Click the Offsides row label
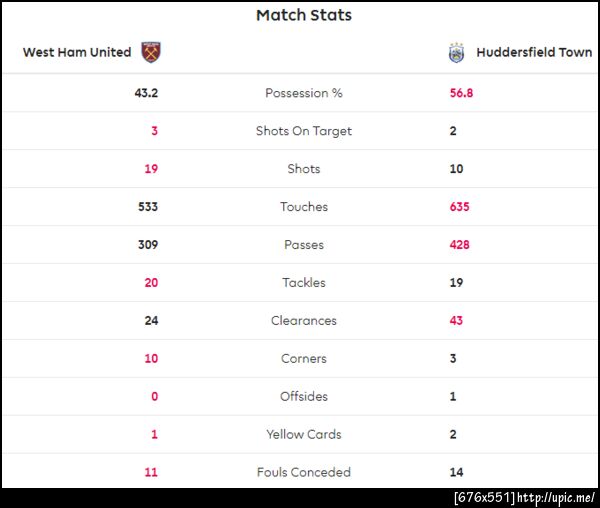 [304, 397]
